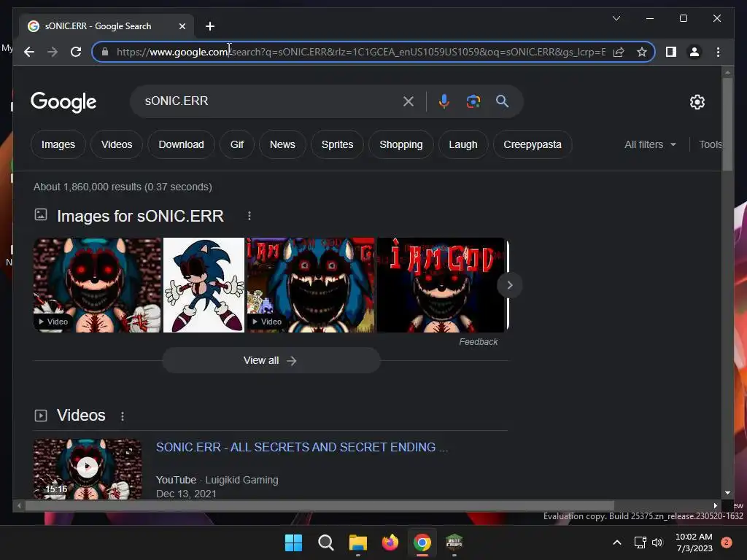Go back using the browser back arrow
This screenshot has height=560, width=747.
coord(29,52)
